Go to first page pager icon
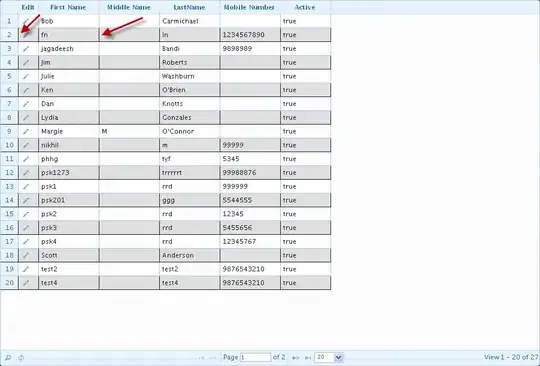 pos(201,358)
